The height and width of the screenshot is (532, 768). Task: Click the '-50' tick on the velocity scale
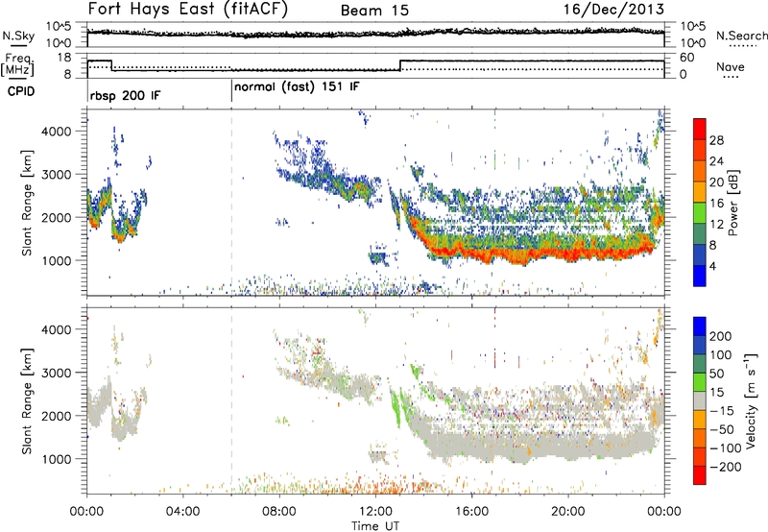(x=723, y=429)
